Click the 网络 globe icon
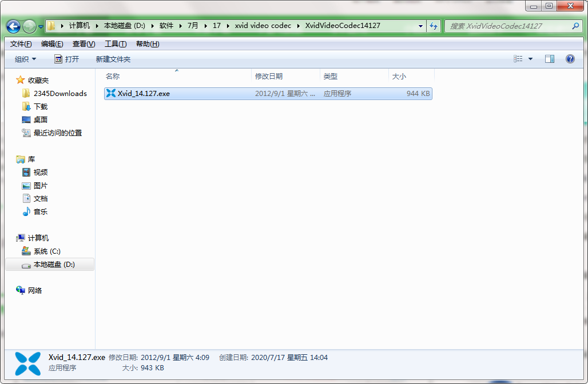This screenshot has height=384, width=588. click(20, 290)
